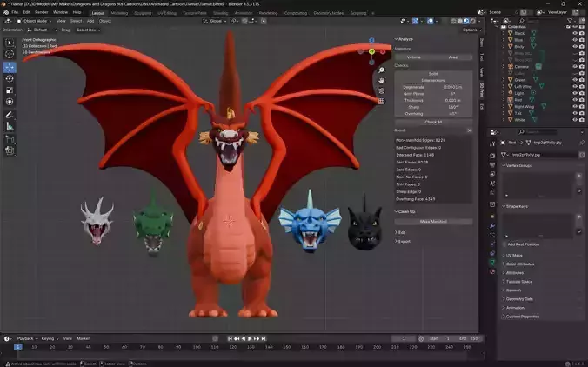Click the Make Manifold button

tap(433, 222)
